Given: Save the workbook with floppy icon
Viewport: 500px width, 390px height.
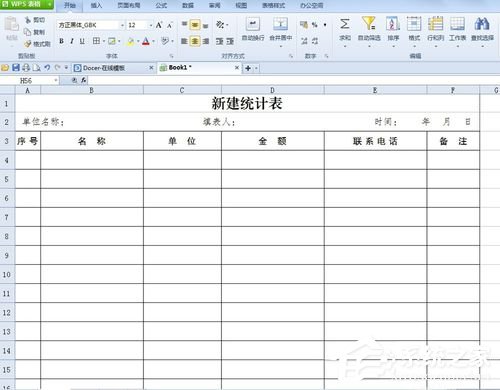Looking at the screenshot, I should click(16, 68).
